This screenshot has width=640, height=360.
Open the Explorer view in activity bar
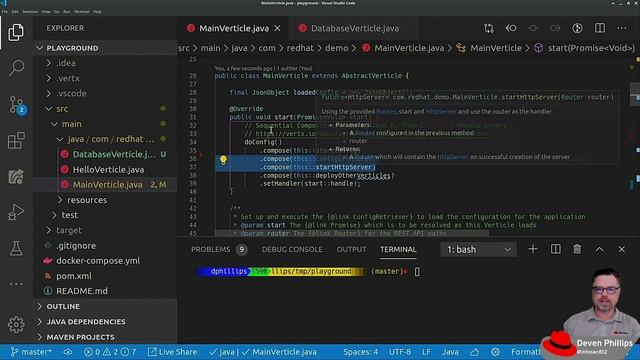tap(16, 32)
